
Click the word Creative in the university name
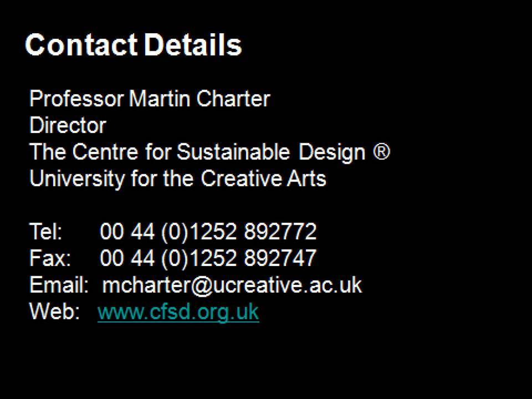coord(241,178)
